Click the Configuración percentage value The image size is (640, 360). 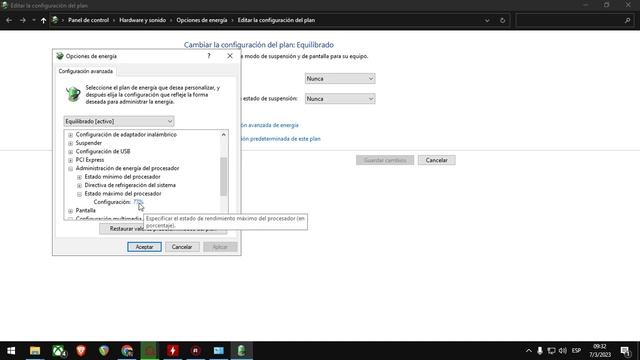(x=138, y=202)
